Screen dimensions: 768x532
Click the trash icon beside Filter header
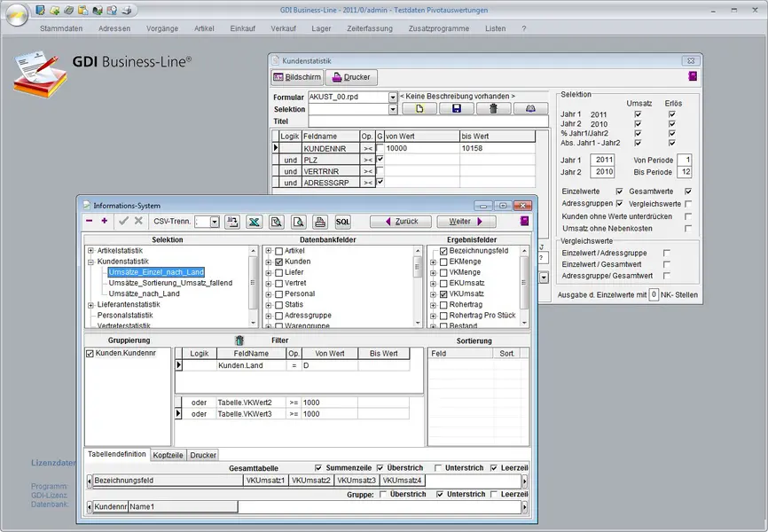point(239,340)
